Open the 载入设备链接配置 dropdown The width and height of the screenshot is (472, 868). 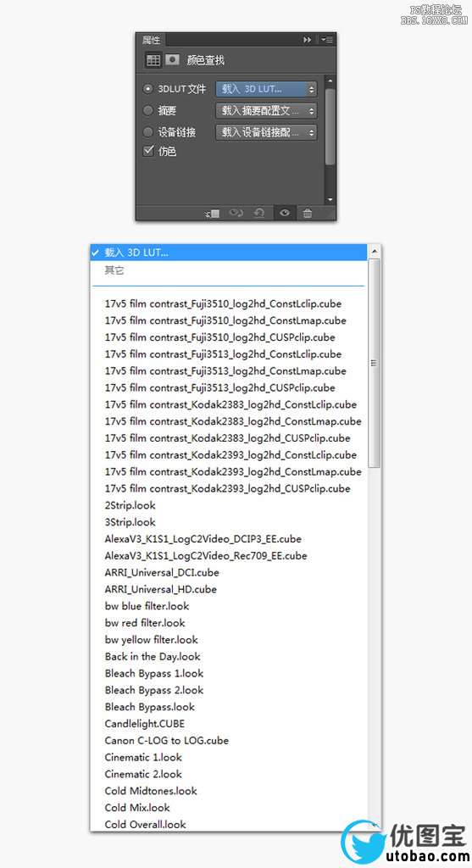(x=266, y=132)
